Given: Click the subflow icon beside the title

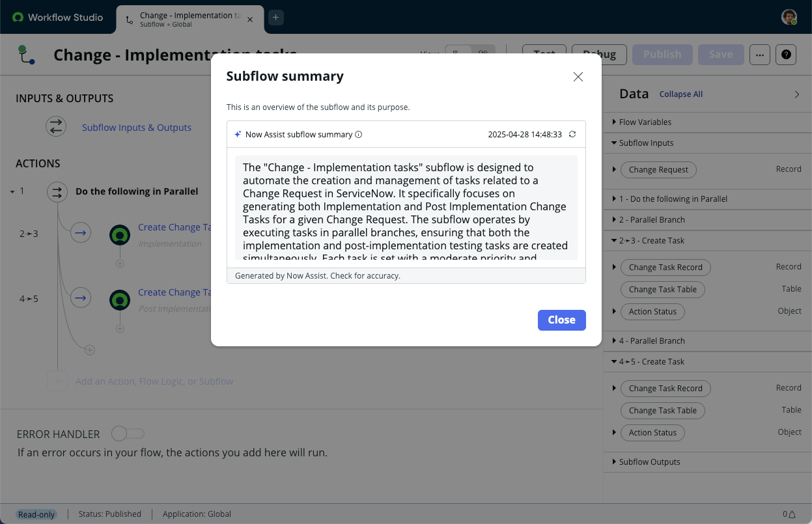Looking at the screenshot, I should [27, 55].
